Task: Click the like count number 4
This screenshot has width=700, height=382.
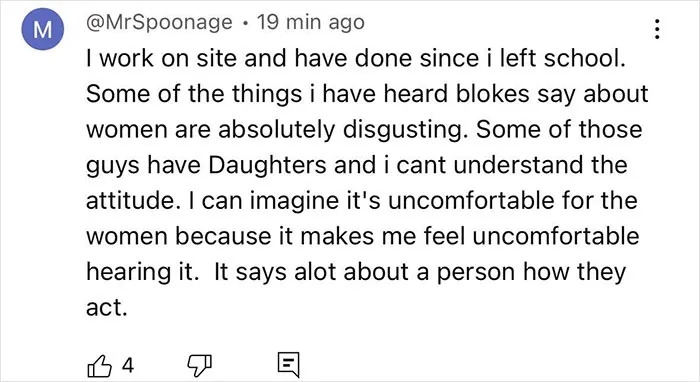Action: 128,366
